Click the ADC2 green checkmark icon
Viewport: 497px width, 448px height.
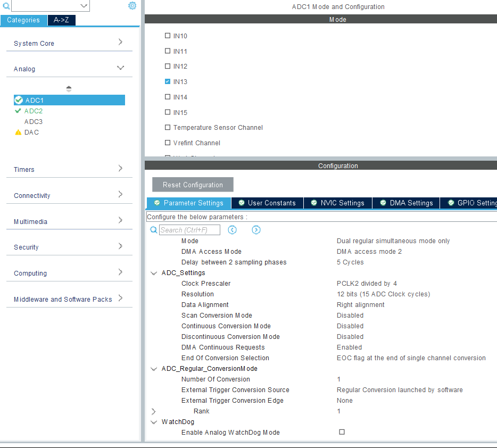click(x=18, y=111)
